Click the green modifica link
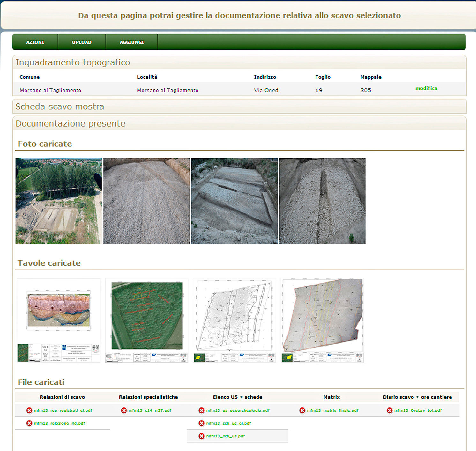The width and height of the screenshot is (476, 451). click(426, 88)
